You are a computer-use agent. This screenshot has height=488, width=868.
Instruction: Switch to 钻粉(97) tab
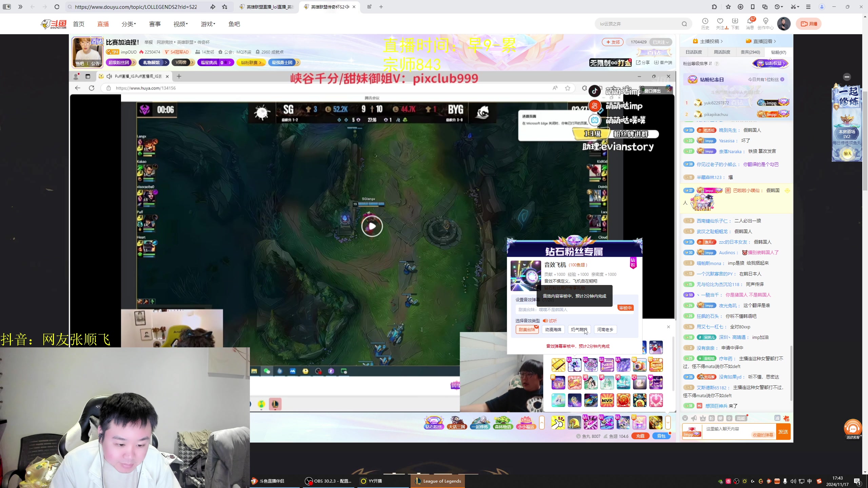tap(778, 52)
